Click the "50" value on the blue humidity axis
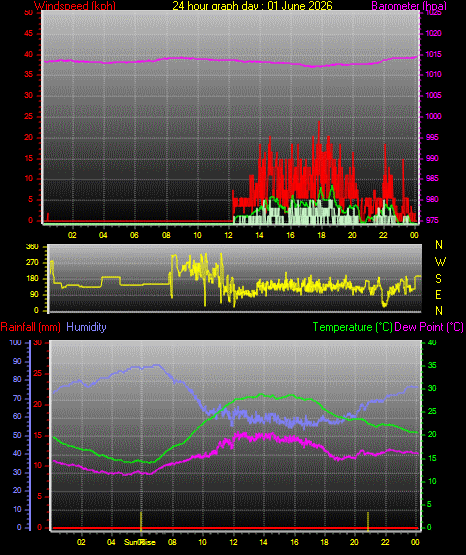The width and height of the screenshot is (466, 555). [17, 435]
